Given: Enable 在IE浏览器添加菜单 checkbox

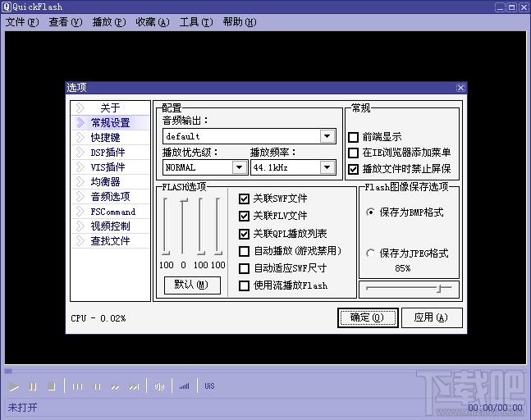Looking at the screenshot, I should coord(353,153).
